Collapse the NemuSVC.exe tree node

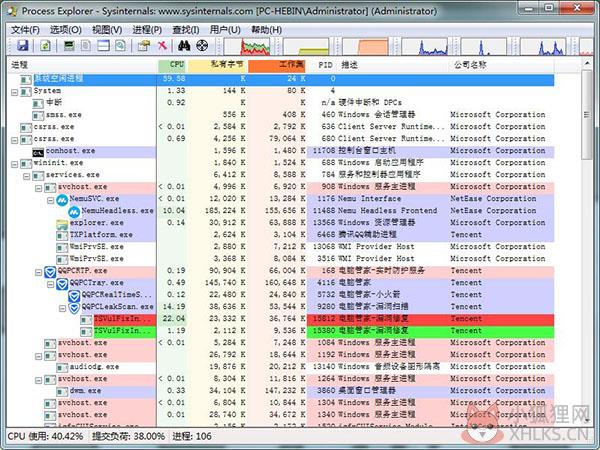tap(50, 200)
